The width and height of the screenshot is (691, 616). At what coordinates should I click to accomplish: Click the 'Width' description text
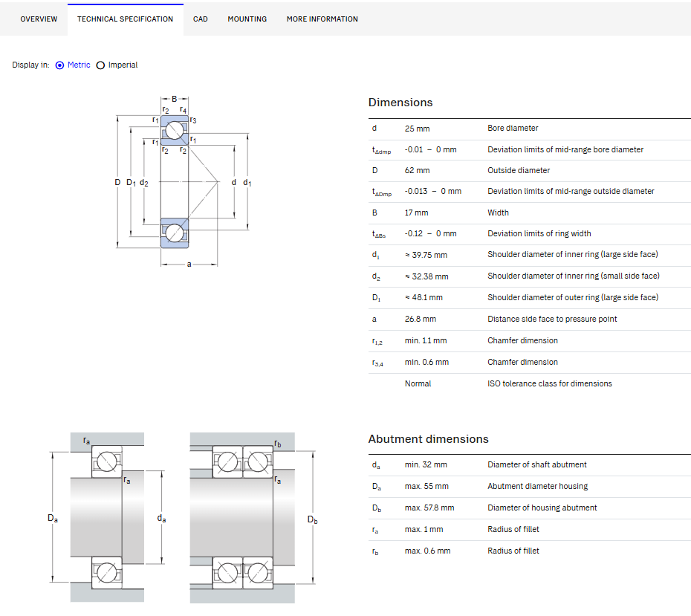(498, 213)
